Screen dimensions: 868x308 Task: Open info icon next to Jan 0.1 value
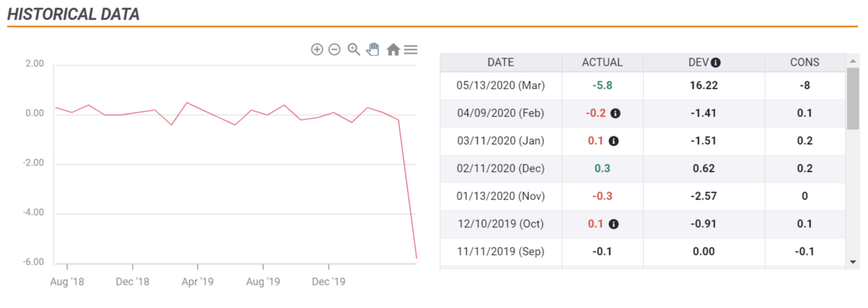point(613,141)
